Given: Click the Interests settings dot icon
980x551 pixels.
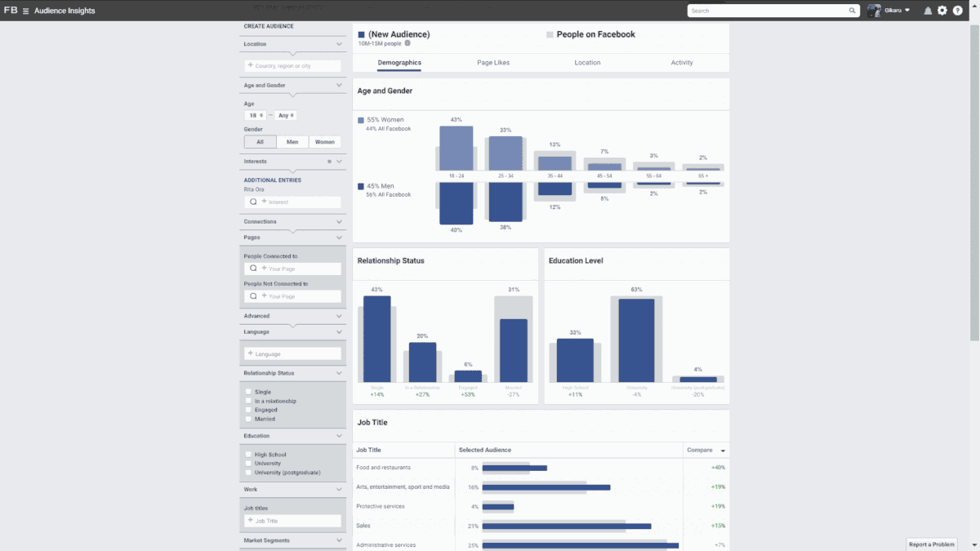Looking at the screenshot, I should (329, 162).
